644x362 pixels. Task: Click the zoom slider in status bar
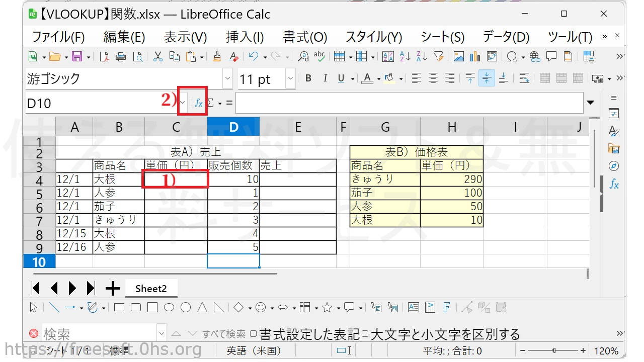(553, 350)
